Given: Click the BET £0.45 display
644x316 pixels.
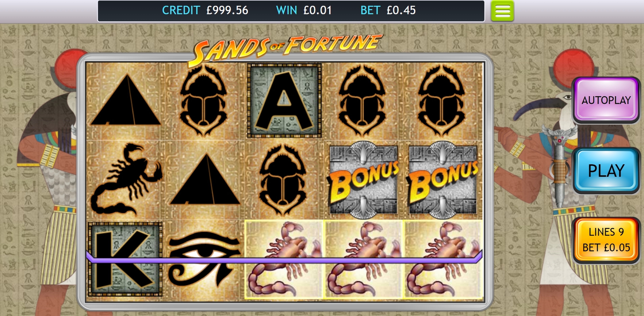Looking at the screenshot, I should 388,10.
